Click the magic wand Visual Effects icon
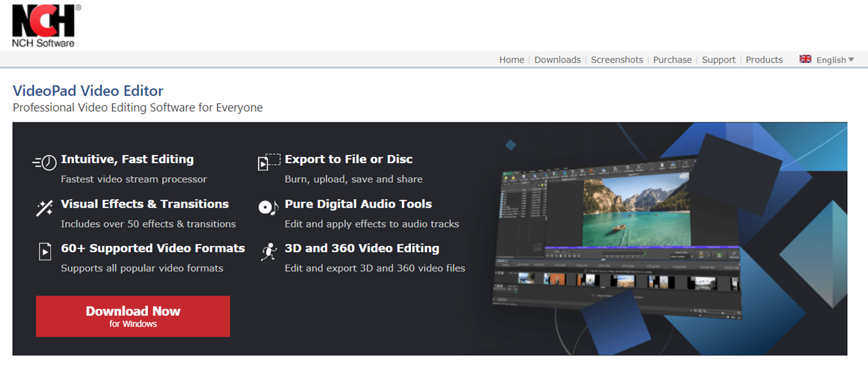This screenshot has width=868, height=368. coord(44,208)
